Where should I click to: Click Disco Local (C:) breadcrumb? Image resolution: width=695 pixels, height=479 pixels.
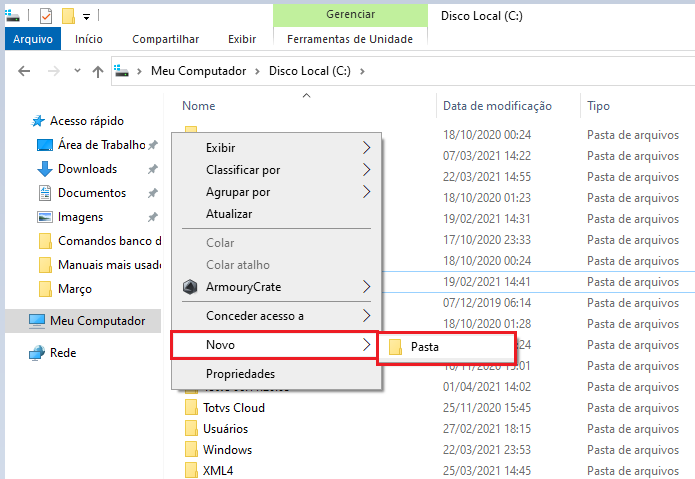pos(309,71)
